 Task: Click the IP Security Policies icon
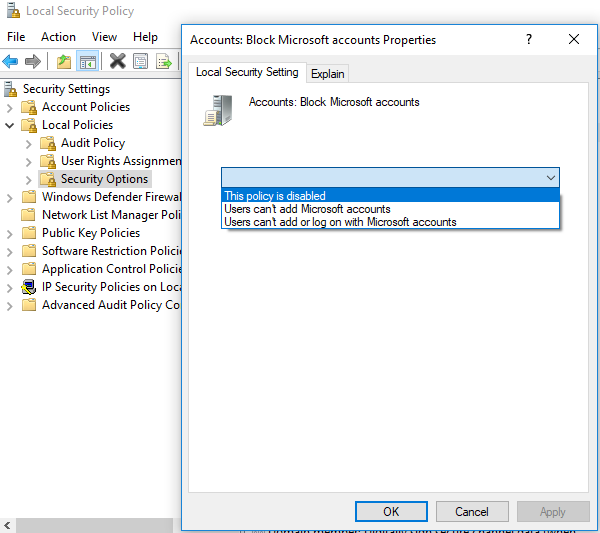[x=29, y=287]
